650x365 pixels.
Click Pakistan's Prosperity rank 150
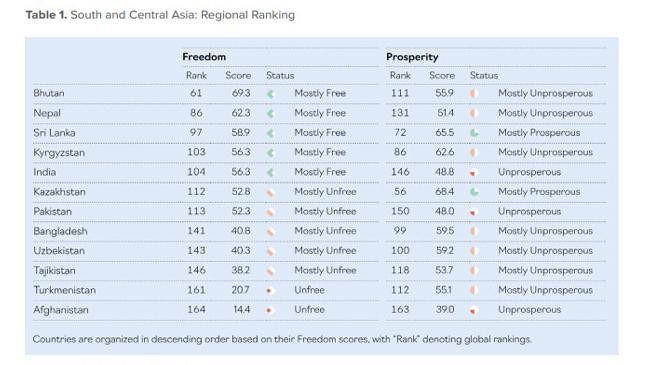(400, 212)
